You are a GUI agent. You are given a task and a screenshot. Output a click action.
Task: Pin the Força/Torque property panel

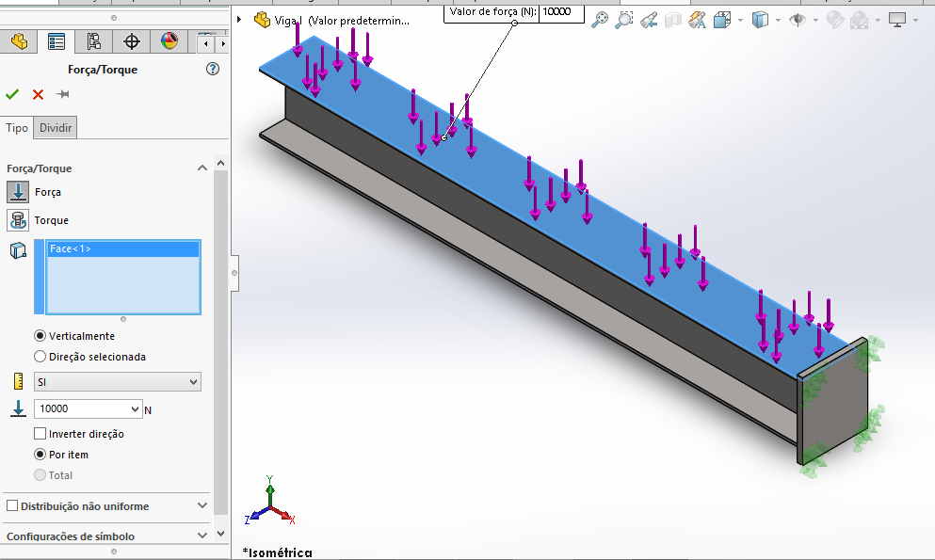(63, 94)
